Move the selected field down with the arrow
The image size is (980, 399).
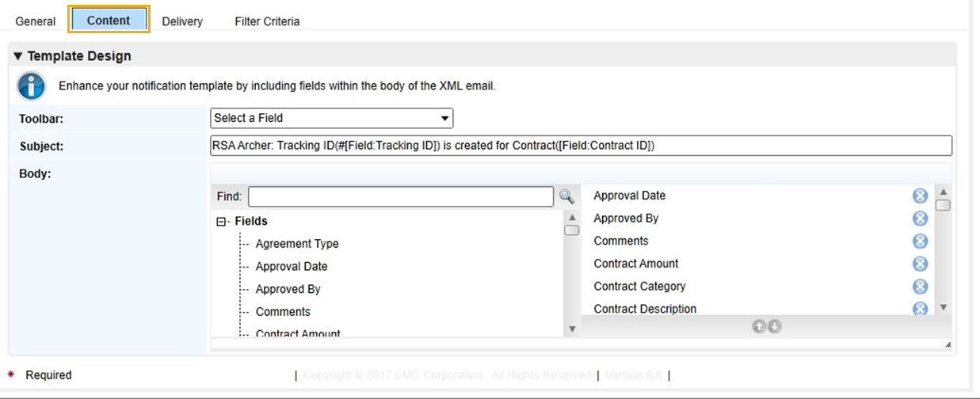(775, 326)
